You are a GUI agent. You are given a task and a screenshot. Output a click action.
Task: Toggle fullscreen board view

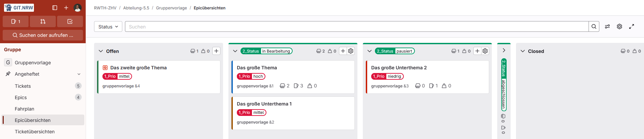point(632,27)
